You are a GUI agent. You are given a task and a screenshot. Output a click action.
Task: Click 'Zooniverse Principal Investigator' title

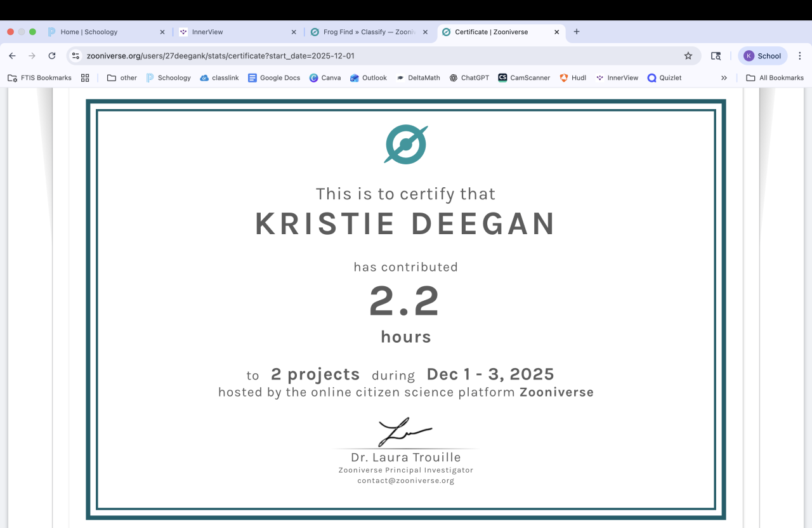coord(406,470)
